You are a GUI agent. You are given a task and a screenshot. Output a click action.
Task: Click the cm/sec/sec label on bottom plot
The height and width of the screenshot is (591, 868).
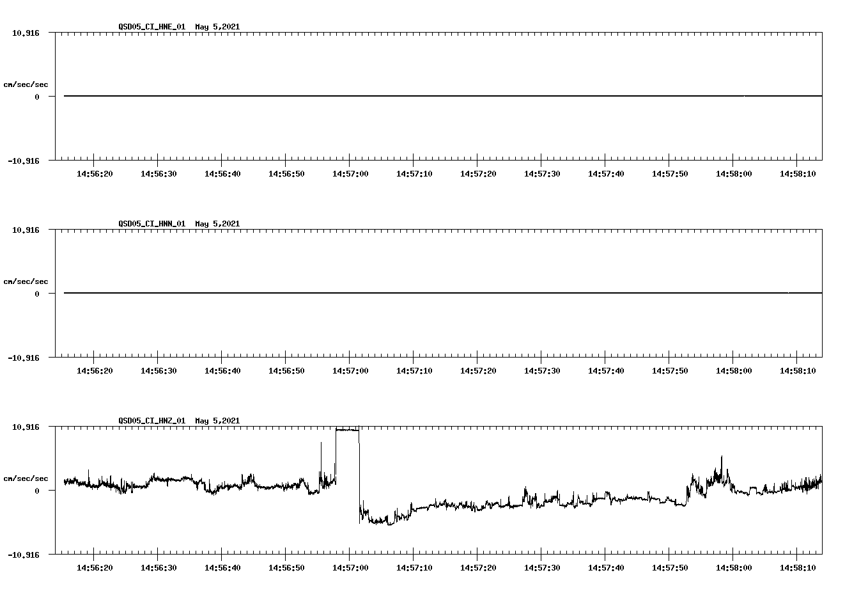(26, 477)
